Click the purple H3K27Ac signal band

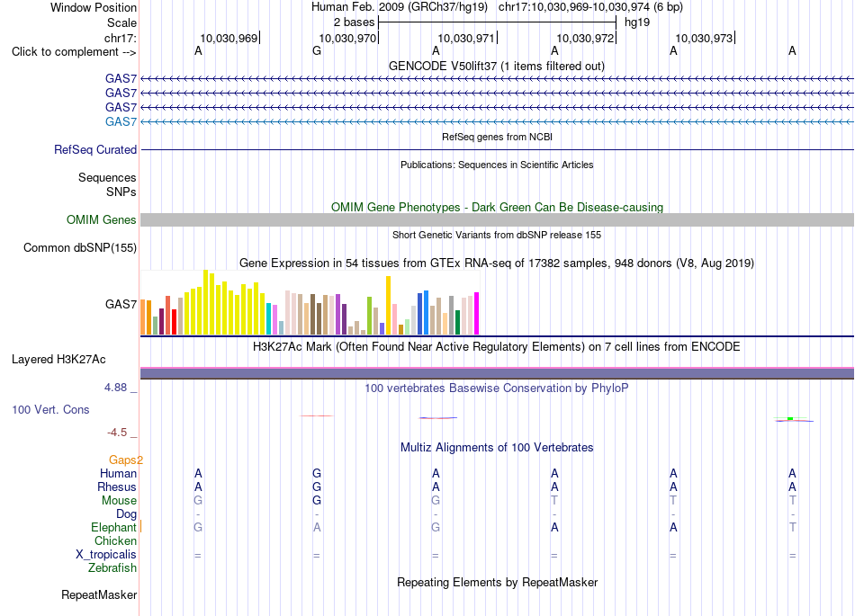click(x=497, y=373)
